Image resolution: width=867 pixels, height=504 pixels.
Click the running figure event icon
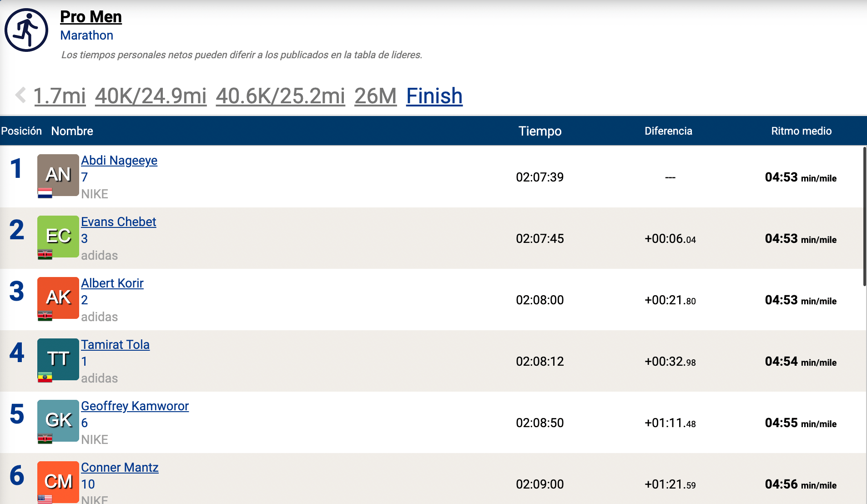26,30
